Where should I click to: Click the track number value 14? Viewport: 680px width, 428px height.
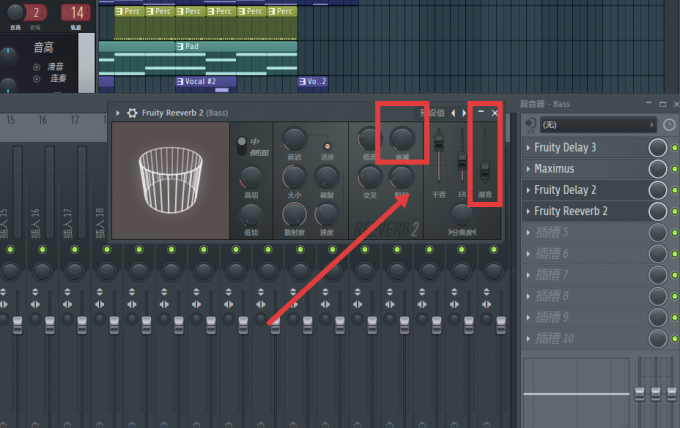(77, 13)
